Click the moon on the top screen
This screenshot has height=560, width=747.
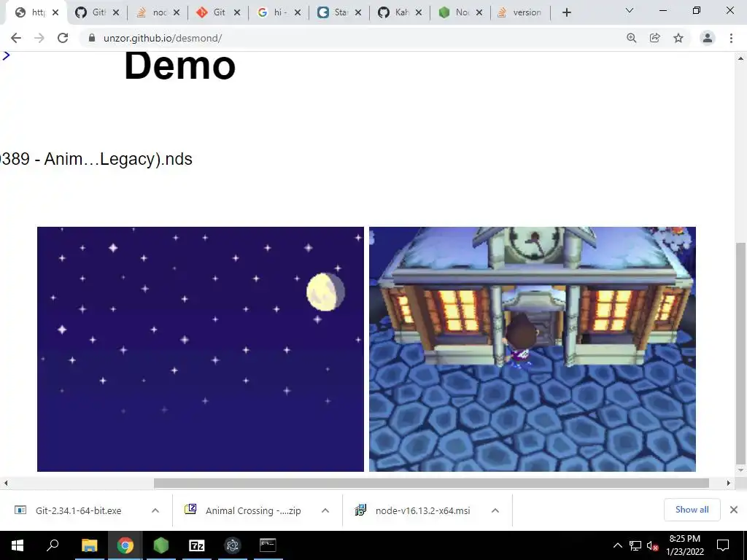tap(325, 292)
